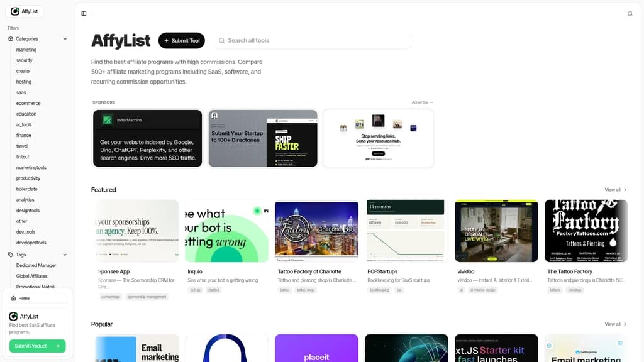Select the creator category
Screen dimensions: 644x362
coord(23,71)
